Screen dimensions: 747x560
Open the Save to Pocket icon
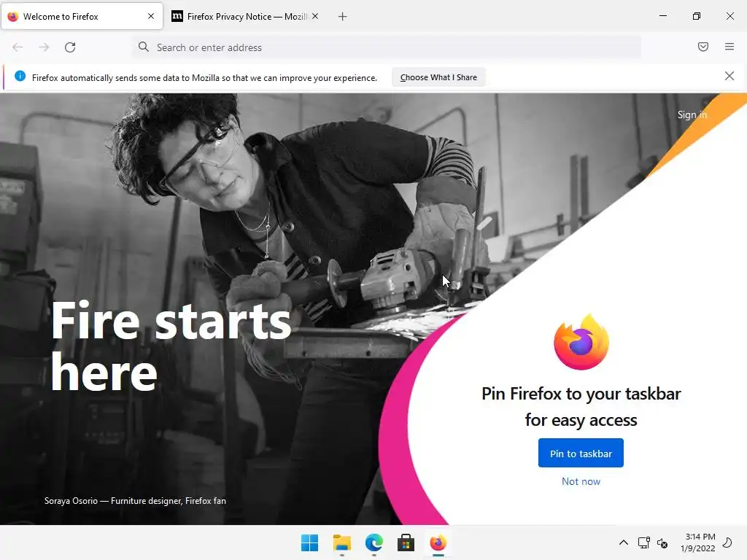[703, 47]
